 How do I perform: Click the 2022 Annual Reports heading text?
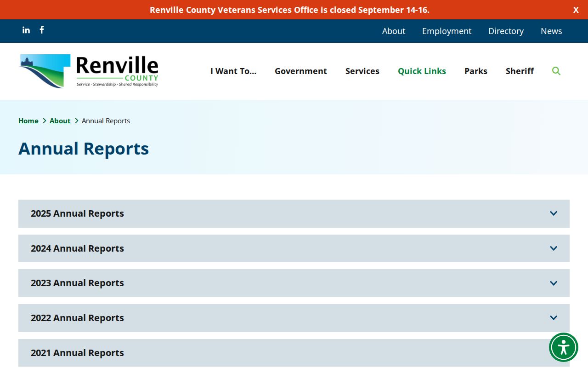click(77, 318)
